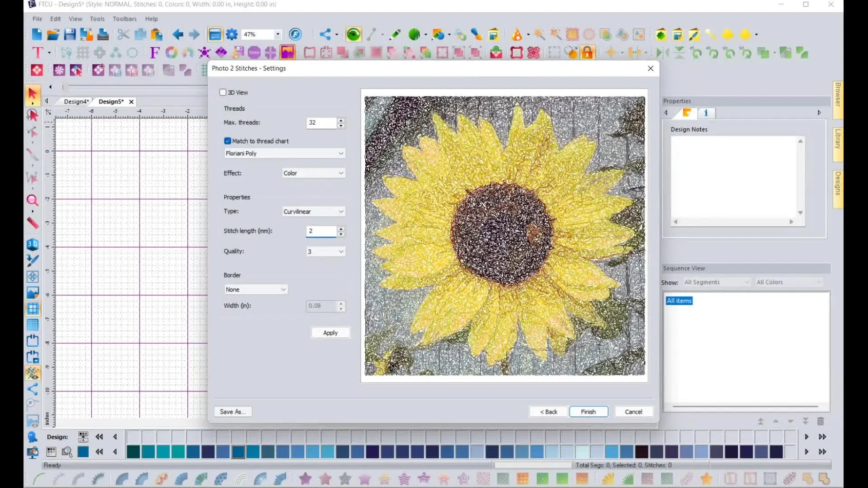Open the Border None dropdown
The height and width of the screenshot is (488, 868).
pyautogui.click(x=256, y=290)
